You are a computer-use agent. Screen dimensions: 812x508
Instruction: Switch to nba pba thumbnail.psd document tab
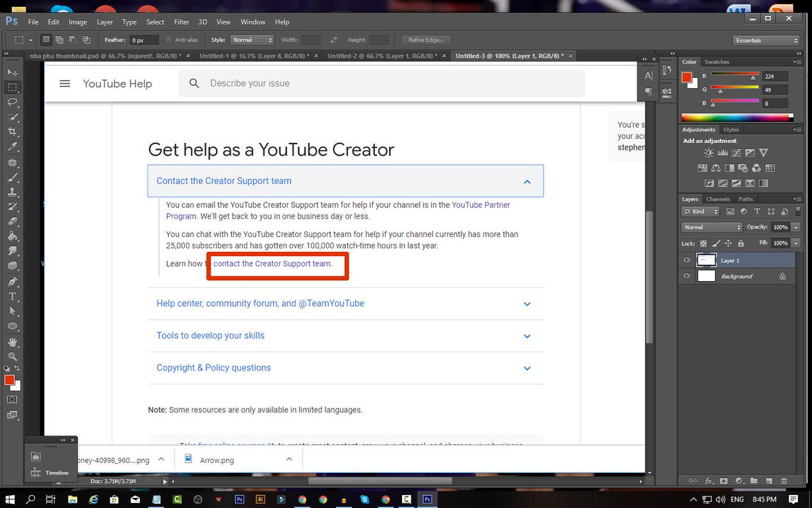pos(108,56)
